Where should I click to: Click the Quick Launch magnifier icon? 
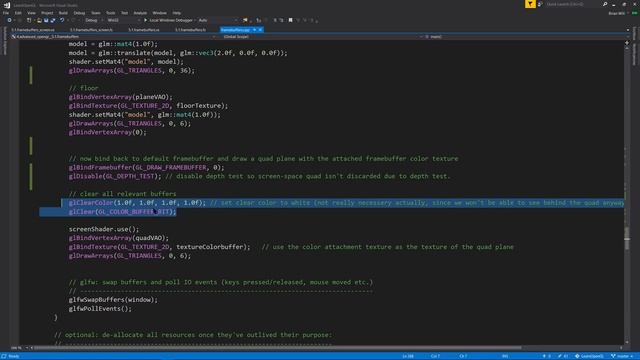pos(605,4)
